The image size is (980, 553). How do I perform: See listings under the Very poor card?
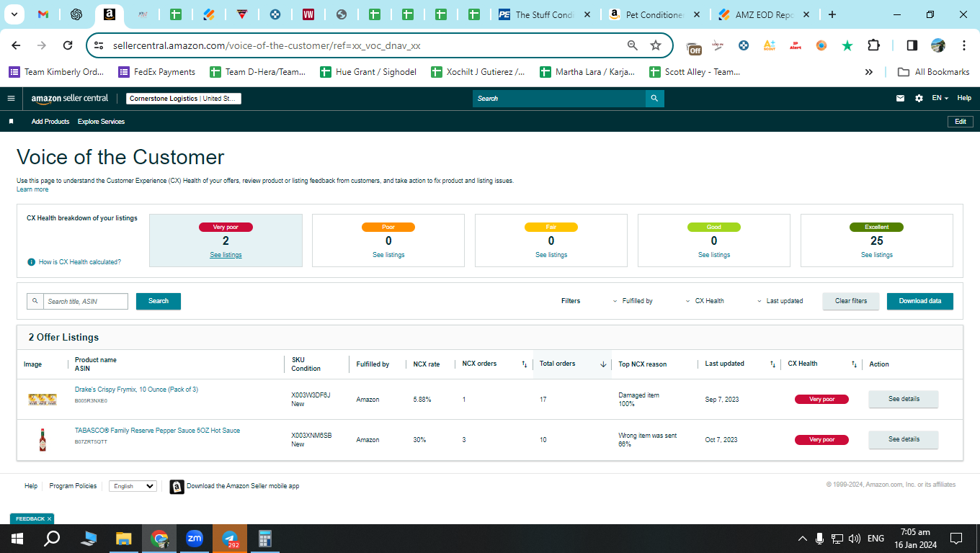226,255
